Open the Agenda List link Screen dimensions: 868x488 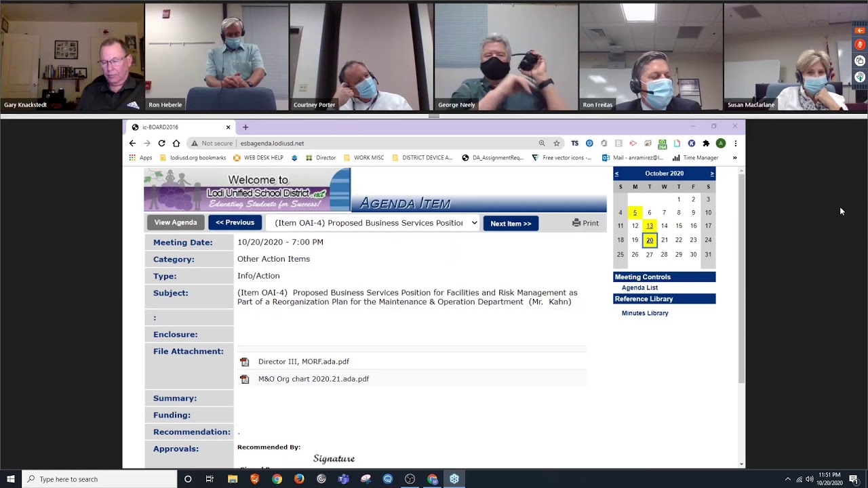tap(639, 287)
